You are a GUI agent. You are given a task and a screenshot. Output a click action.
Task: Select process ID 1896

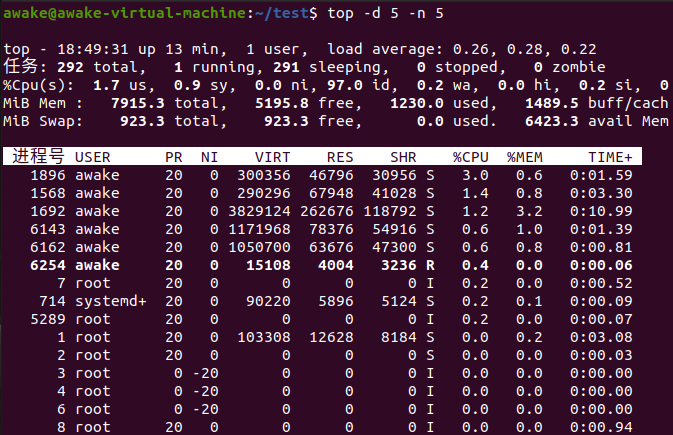tap(48, 175)
